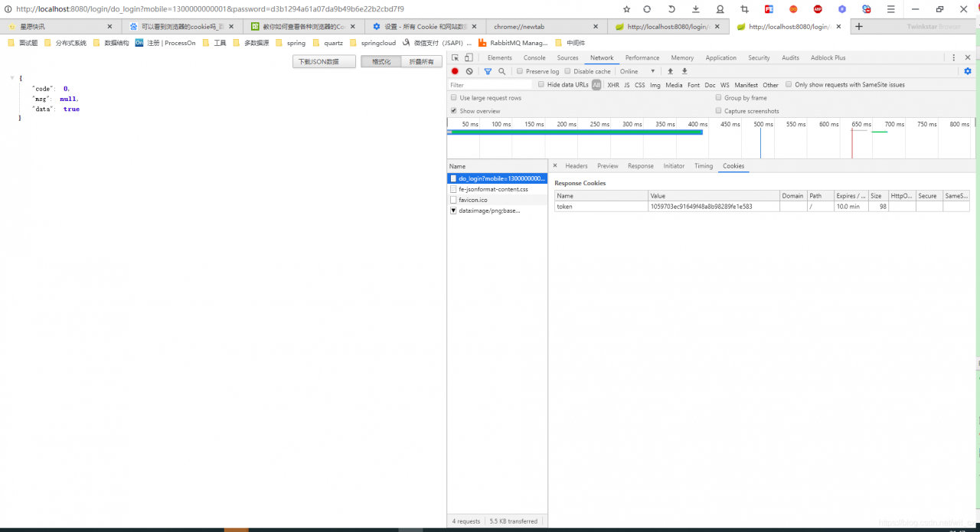The width and height of the screenshot is (980, 532).
Task: Filter requests by JS type
Action: click(627, 85)
